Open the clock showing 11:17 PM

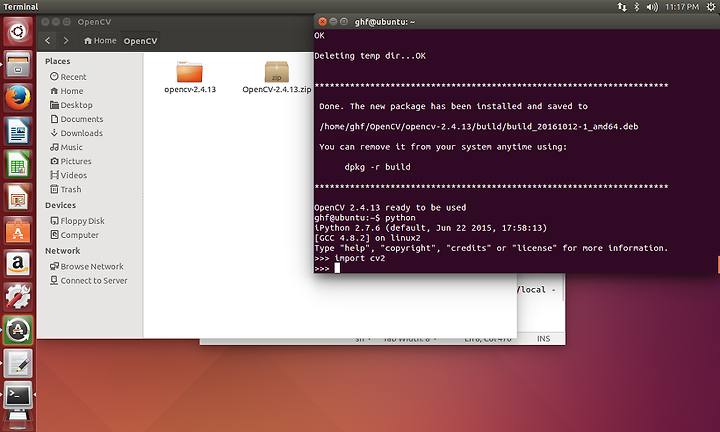[x=682, y=7]
